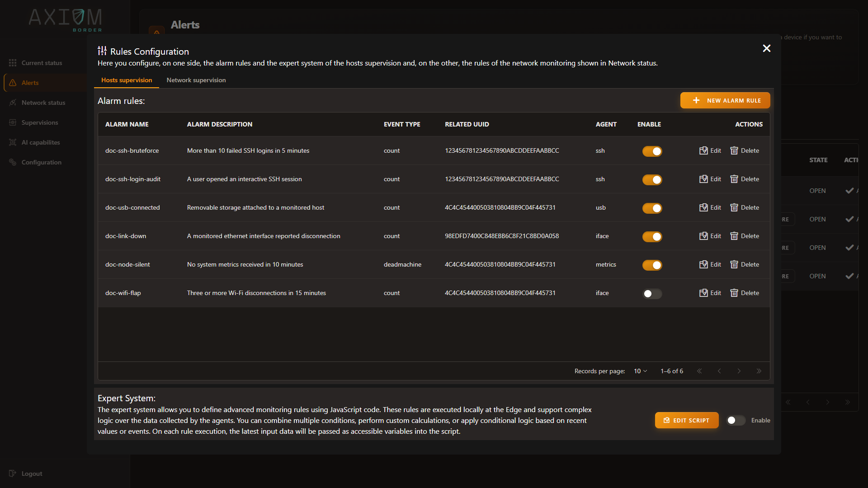Create a new alarm rule
The image size is (868, 488).
pos(725,100)
